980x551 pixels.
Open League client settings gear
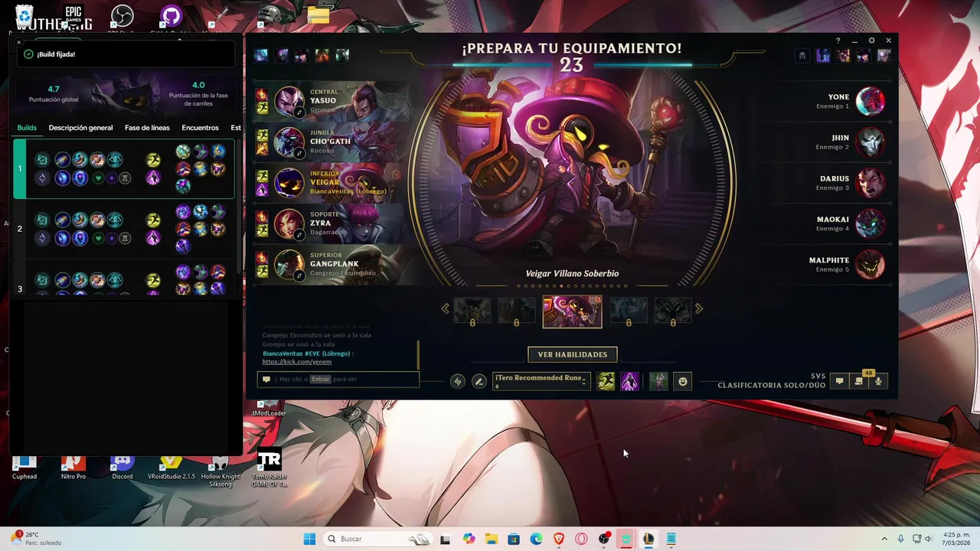(x=871, y=41)
